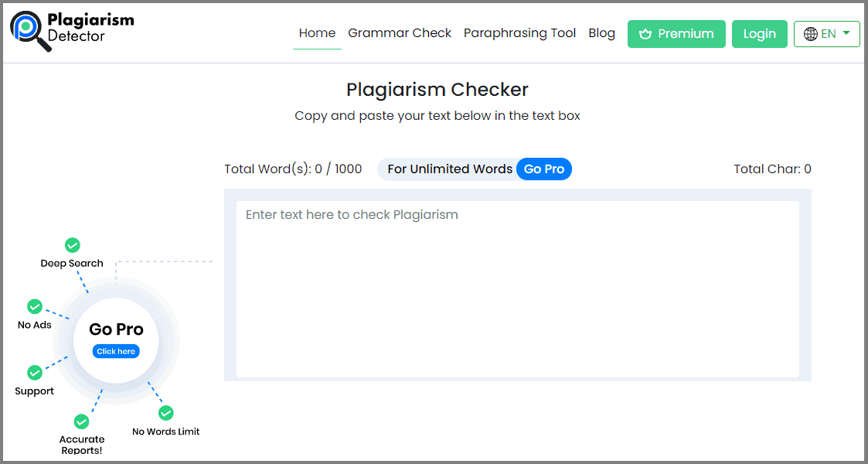
Task: Click the green checkmark above Support
Action: tap(34, 373)
